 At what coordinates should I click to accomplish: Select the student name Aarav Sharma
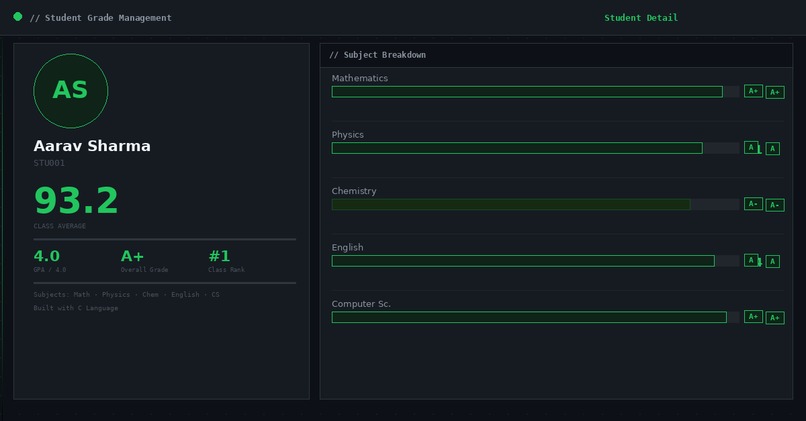click(x=92, y=146)
